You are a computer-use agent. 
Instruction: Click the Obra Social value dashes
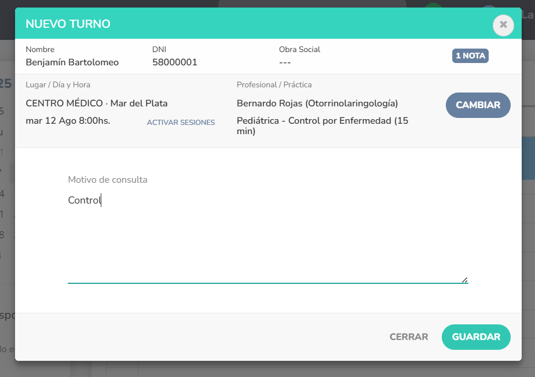click(x=285, y=62)
